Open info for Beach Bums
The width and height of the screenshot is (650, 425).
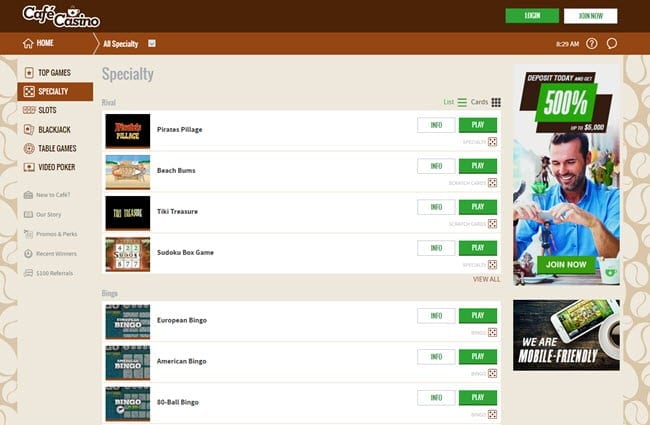[x=436, y=166]
